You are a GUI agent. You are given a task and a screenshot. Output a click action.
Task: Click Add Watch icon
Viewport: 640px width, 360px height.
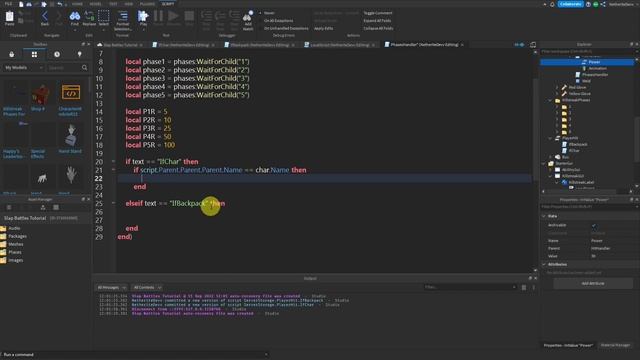(248, 20)
